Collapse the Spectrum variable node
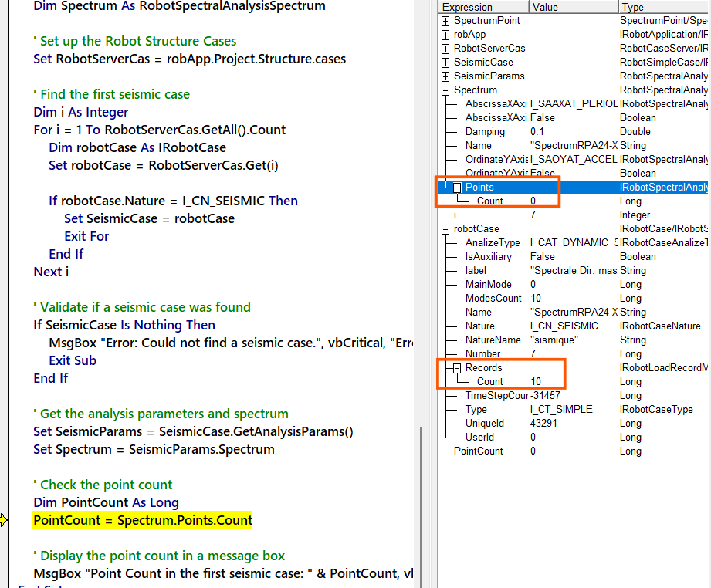 tap(445, 90)
